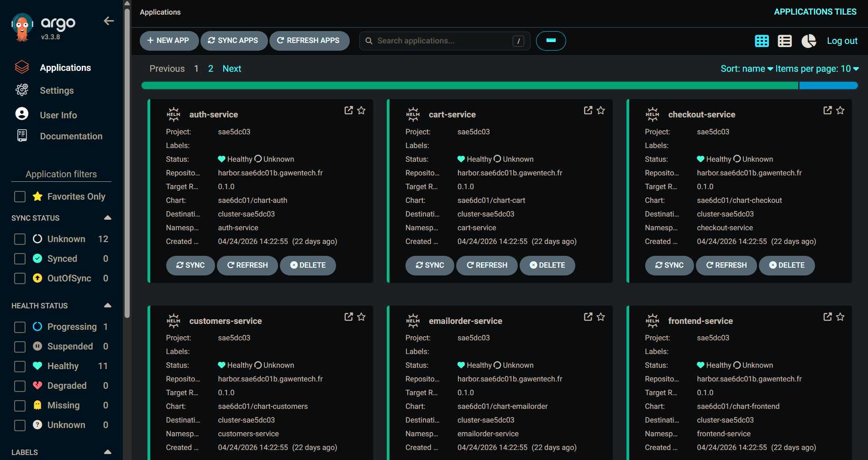Favorite cart-service with the star icon
This screenshot has width=868, height=460.
(x=601, y=110)
